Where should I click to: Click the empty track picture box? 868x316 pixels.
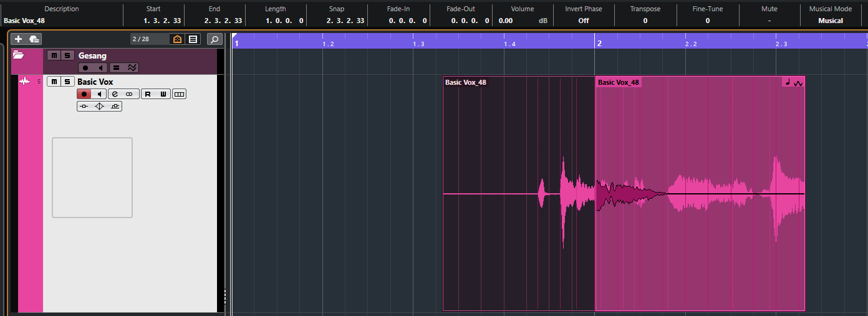pos(92,178)
